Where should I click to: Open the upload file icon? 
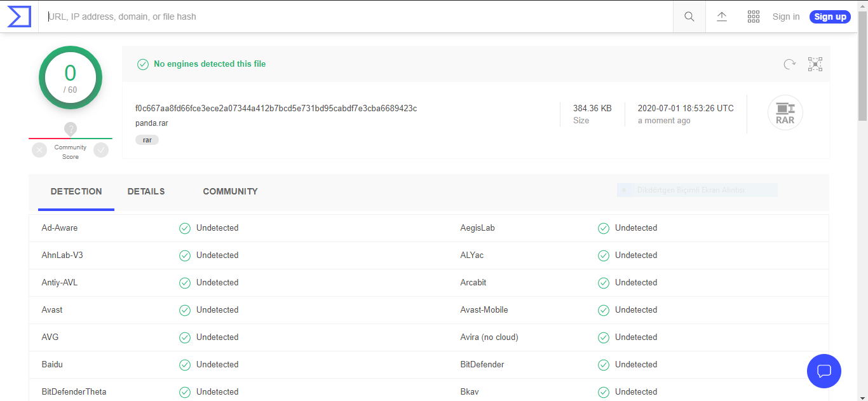[x=722, y=17]
